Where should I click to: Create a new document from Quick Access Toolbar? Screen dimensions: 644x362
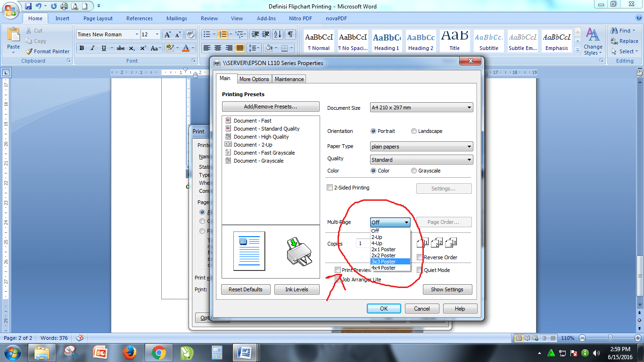click(84, 6)
